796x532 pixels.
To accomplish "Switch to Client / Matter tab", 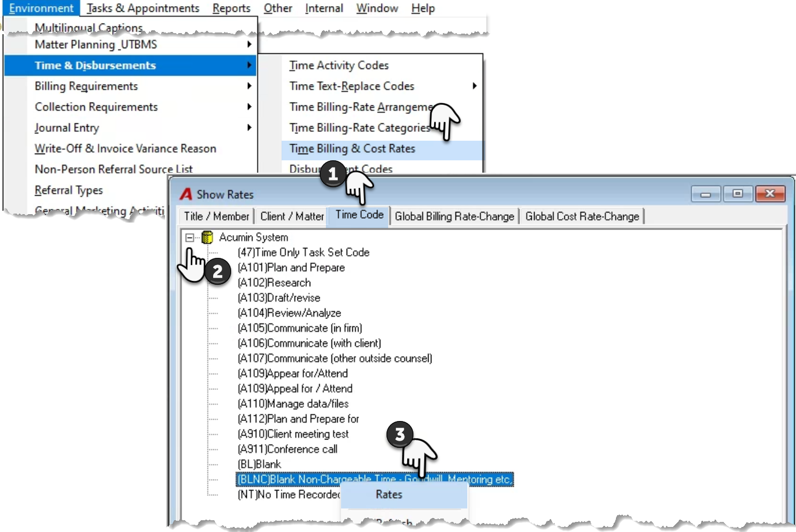I will 292,216.
